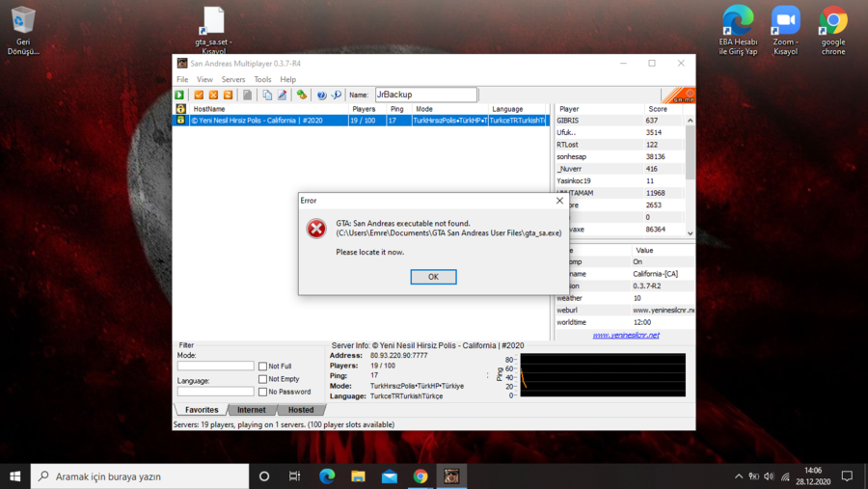Click the green Connect play icon

pos(179,95)
